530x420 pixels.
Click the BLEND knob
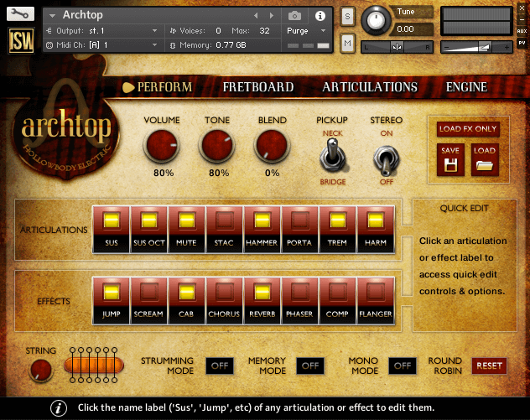272,145
